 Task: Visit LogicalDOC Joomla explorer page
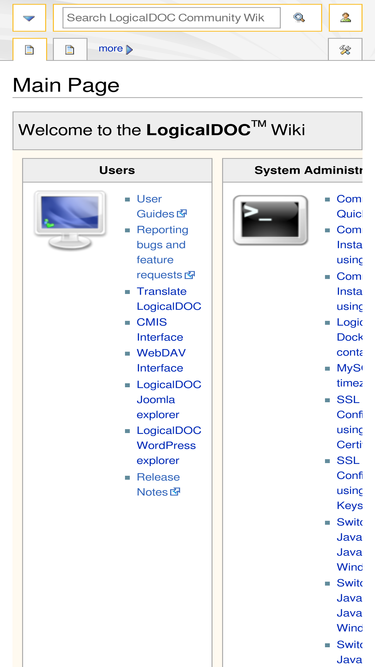coord(169,399)
